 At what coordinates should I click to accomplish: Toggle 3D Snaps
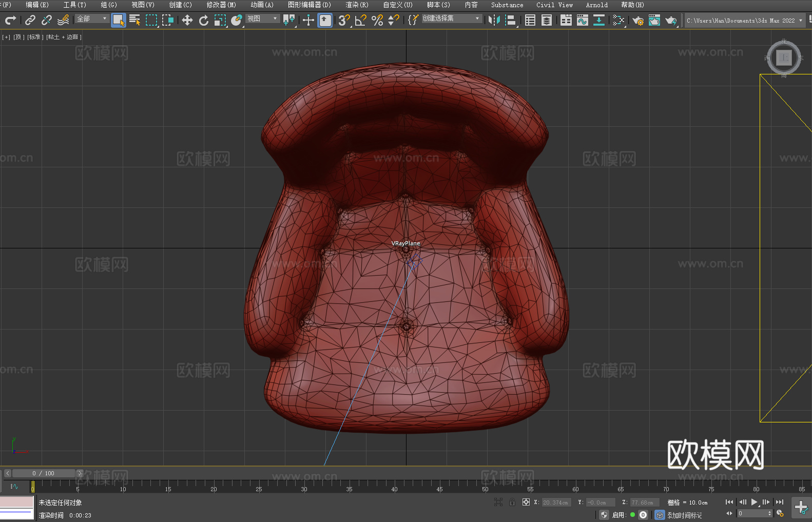point(344,20)
